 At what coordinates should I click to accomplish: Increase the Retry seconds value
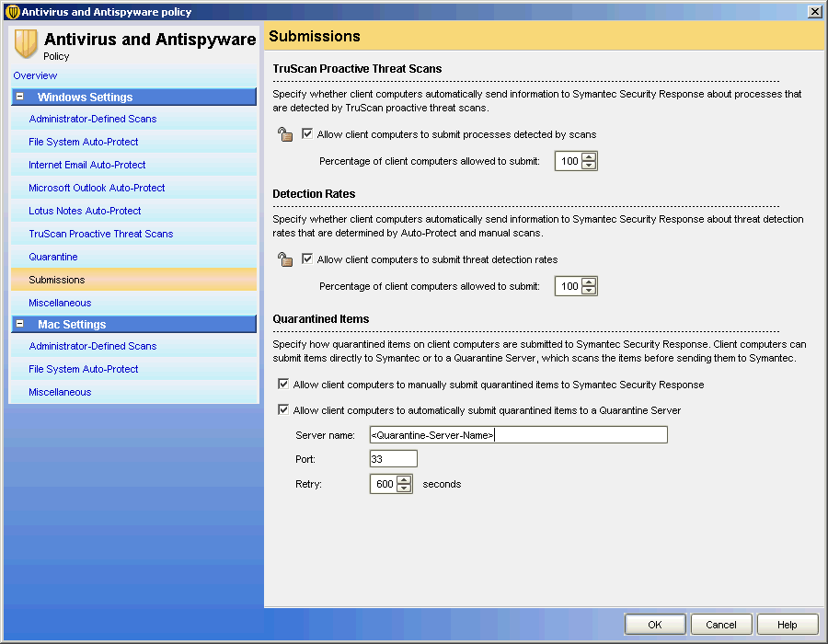[404, 479]
